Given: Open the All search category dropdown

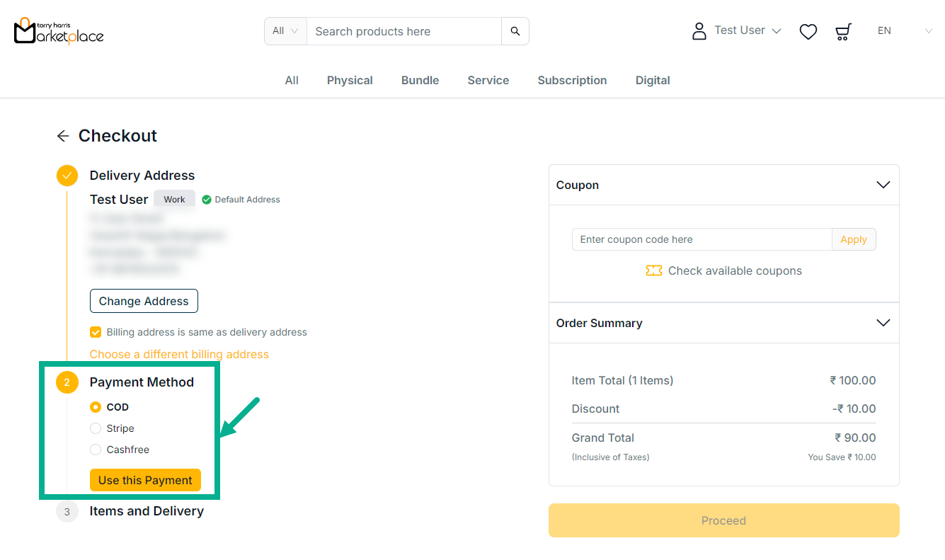Looking at the screenshot, I should coord(285,31).
